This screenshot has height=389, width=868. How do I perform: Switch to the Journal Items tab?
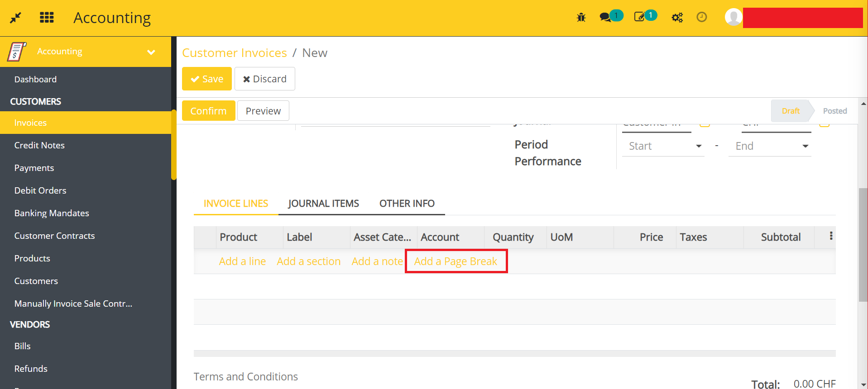[x=323, y=204]
